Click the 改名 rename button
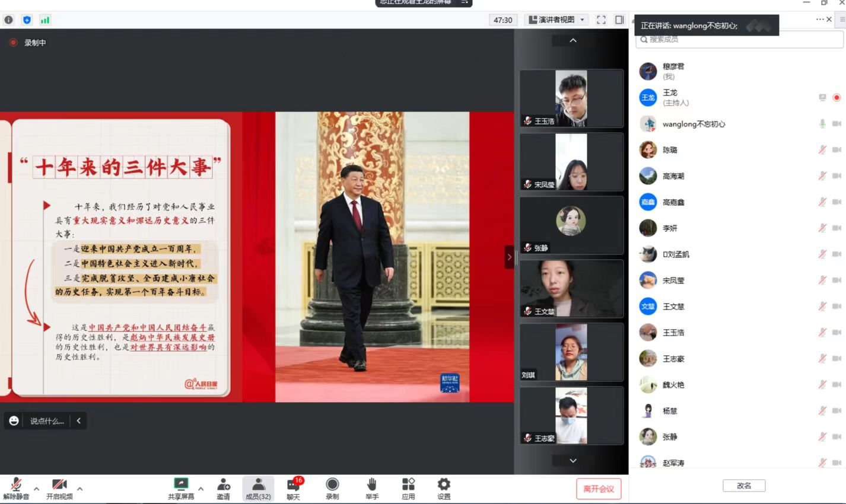Screen dimensions: 846x504 tap(744, 486)
